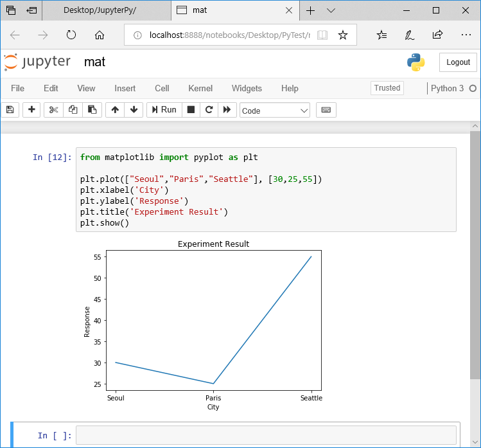Viewport: 481px width, 448px height.
Task: Open the Help menu
Action: [290, 89]
